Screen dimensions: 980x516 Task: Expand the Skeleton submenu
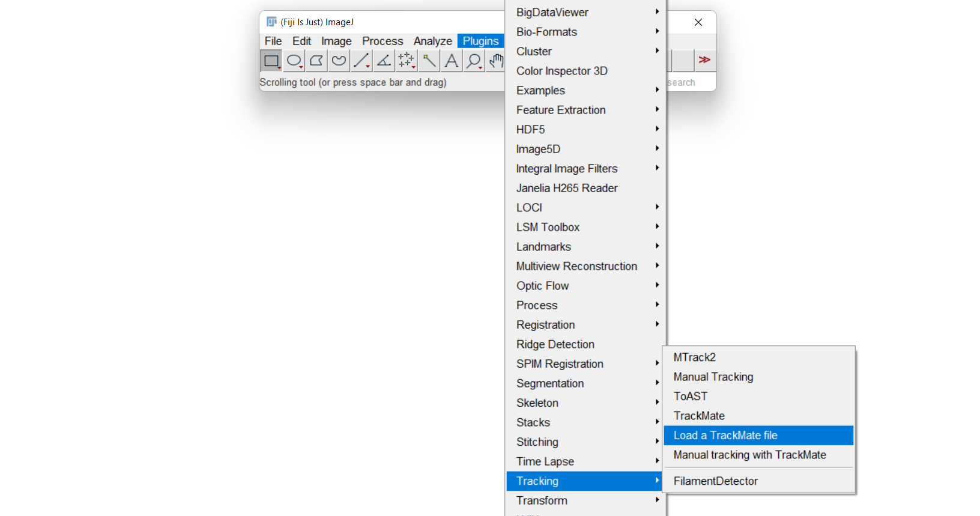(585, 402)
